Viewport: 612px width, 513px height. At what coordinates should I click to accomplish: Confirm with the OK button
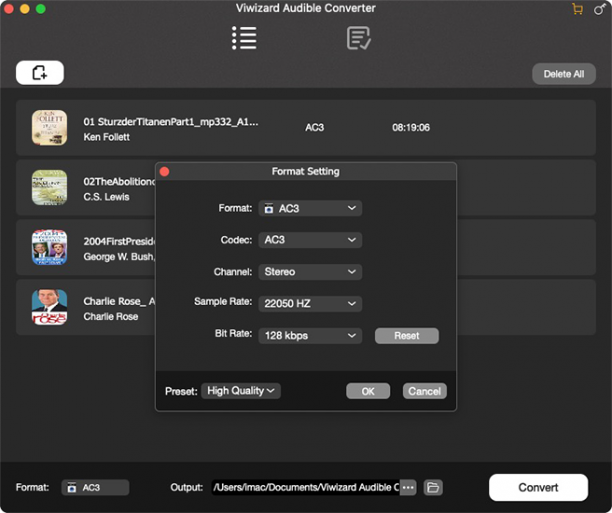tap(368, 391)
